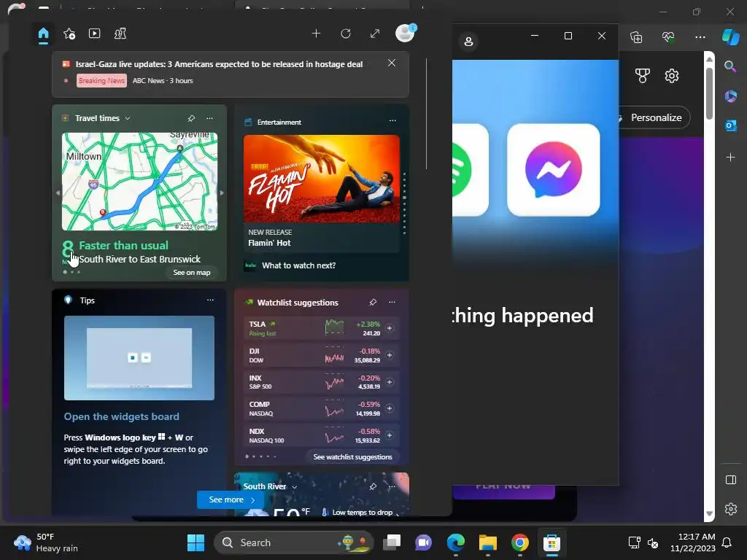
Task: Toggle Edge sidebar layout icon
Action: tap(730, 480)
